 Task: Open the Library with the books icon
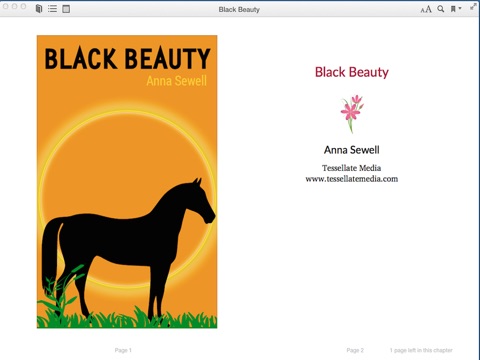tap(39, 9)
